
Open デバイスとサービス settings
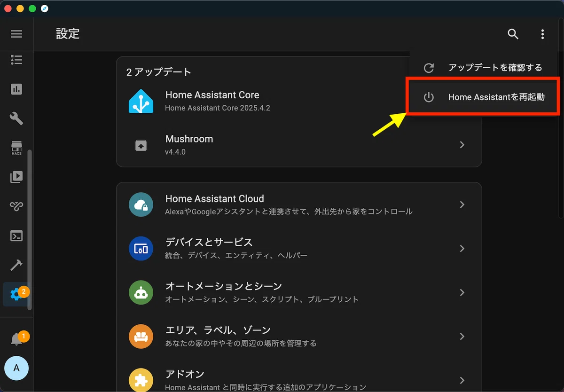point(299,249)
